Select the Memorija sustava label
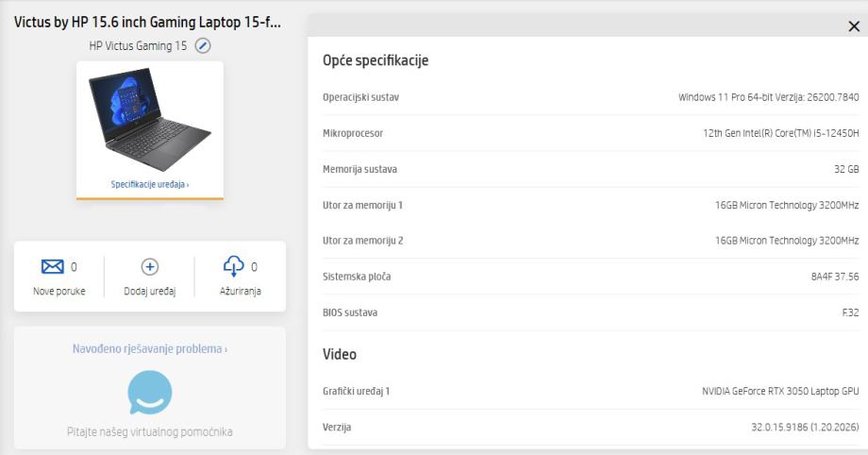This screenshot has width=868, height=455. click(x=359, y=169)
